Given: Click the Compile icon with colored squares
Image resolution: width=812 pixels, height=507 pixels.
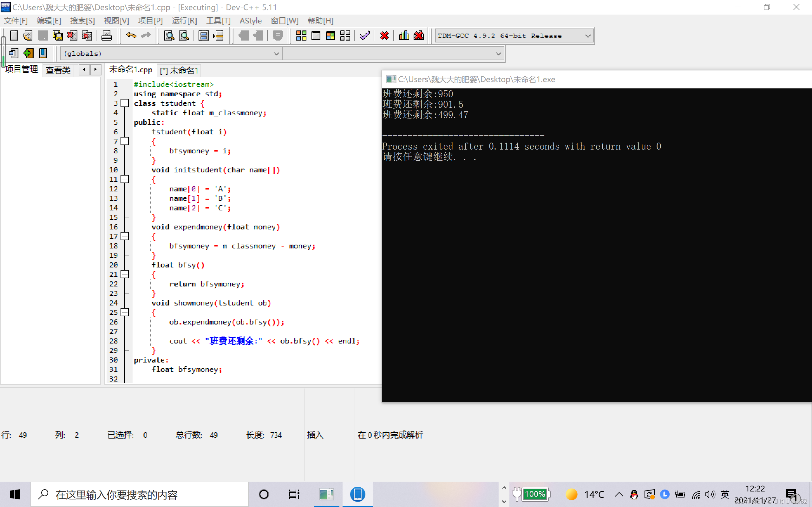Looking at the screenshot, I should point(301,35).
